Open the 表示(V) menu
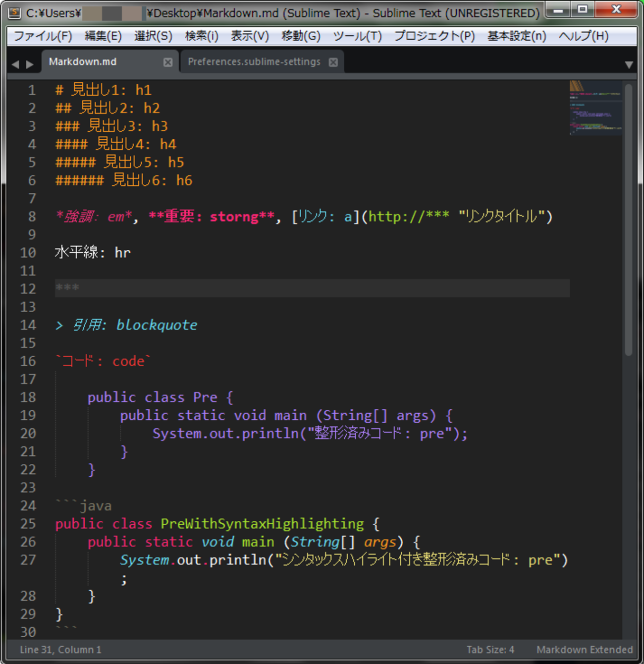This screenshot has height=664, width=644. tap(250, 36)
